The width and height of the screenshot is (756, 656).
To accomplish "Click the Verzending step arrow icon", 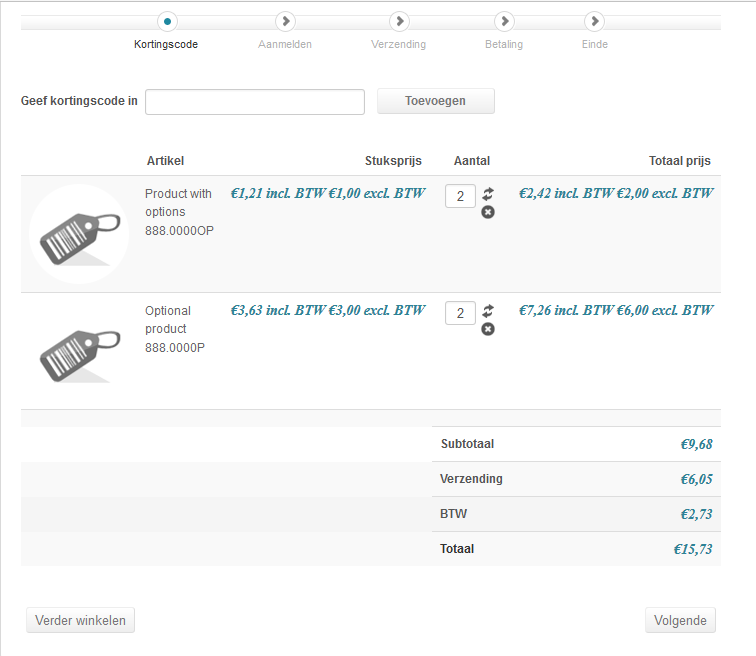I will tap(399, 21).
